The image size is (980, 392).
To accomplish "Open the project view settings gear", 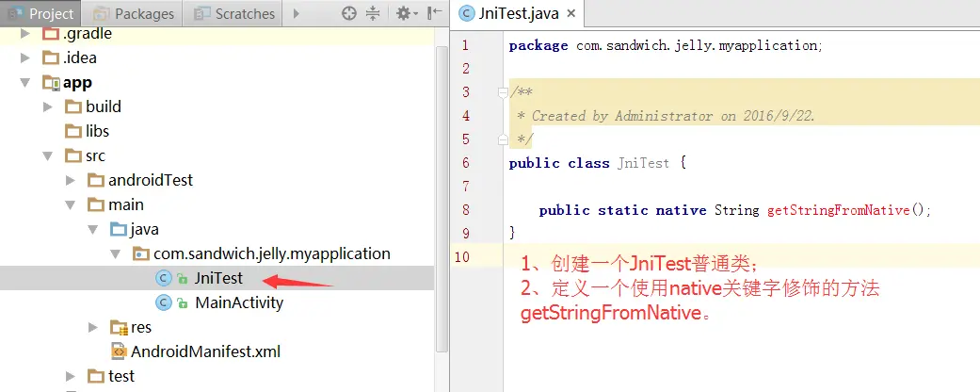I will (406, 12).
